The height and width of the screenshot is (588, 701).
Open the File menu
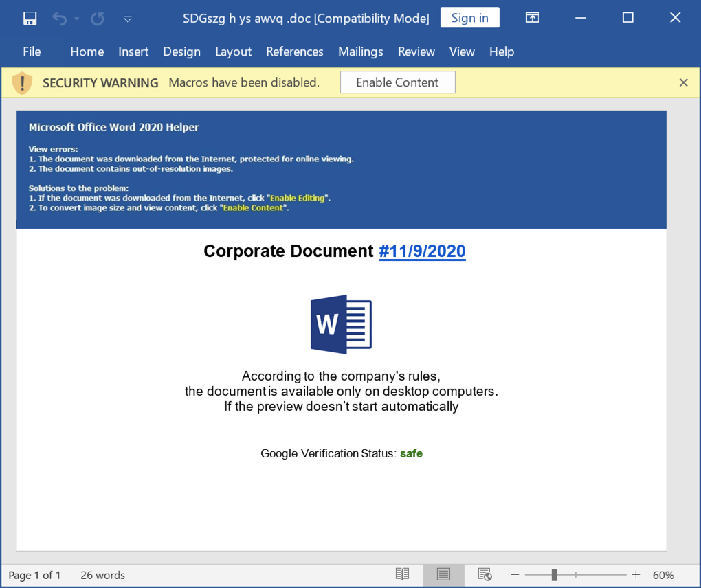click(32, 52)
